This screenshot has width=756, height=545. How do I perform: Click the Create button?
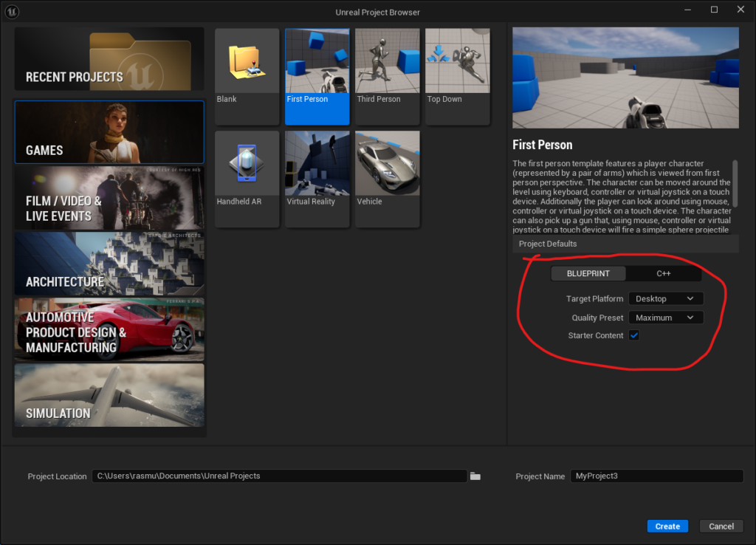tap(667, 527)
